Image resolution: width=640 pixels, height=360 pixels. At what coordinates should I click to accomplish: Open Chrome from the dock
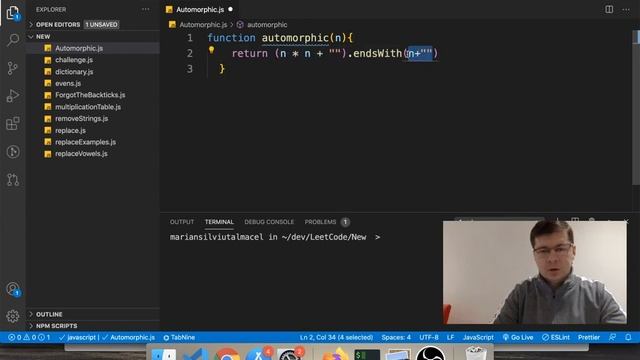point(227,354)
